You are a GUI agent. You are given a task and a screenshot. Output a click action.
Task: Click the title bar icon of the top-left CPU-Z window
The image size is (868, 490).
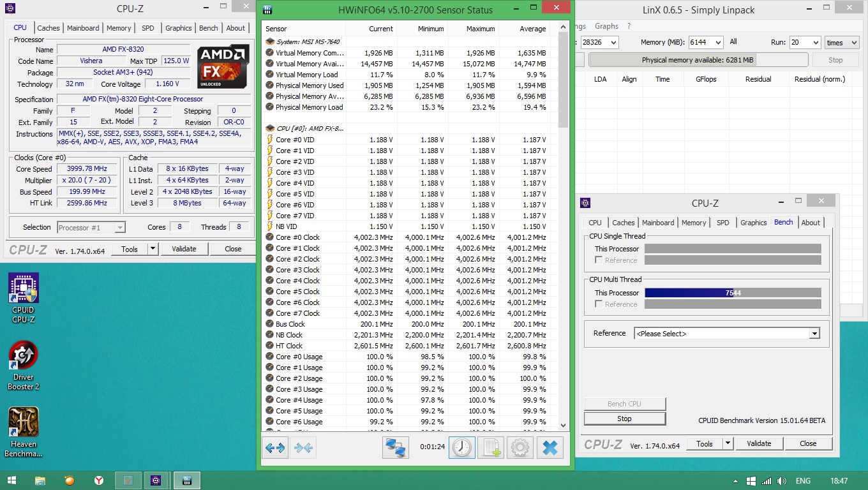(x=10, y=8)
